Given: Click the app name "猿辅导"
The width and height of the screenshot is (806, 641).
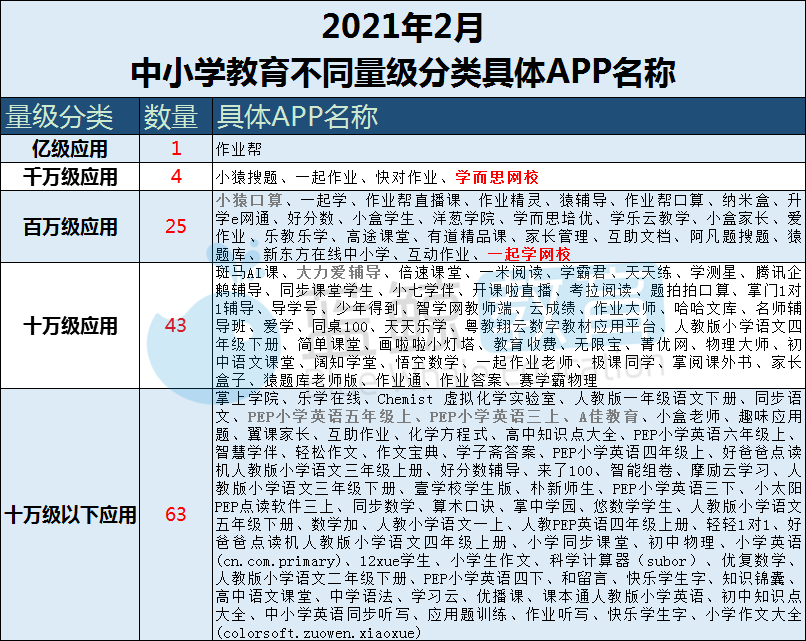Looking at the screenshot, I should pyautogui.click(x=583, y=200).
